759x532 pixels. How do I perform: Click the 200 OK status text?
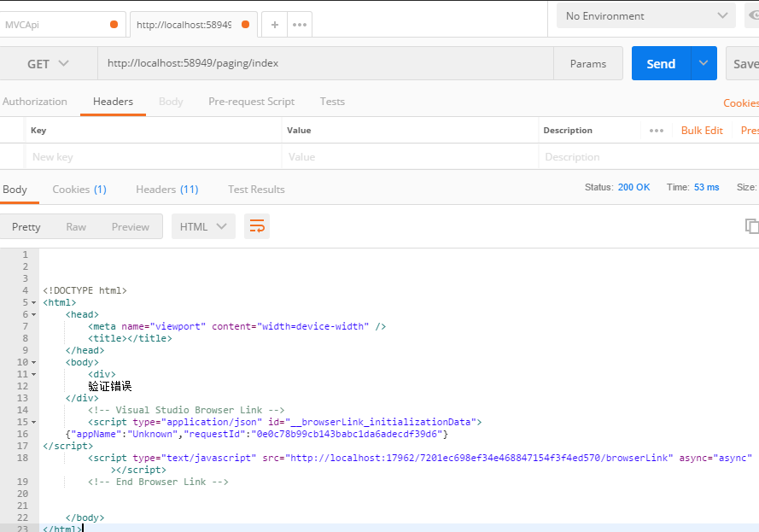[633, 187]
